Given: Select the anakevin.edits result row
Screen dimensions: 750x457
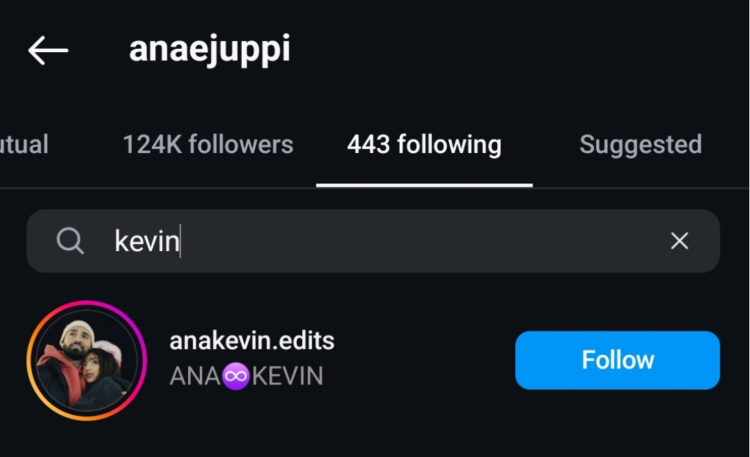Looking at the screenshot, I should click(373, 360).
